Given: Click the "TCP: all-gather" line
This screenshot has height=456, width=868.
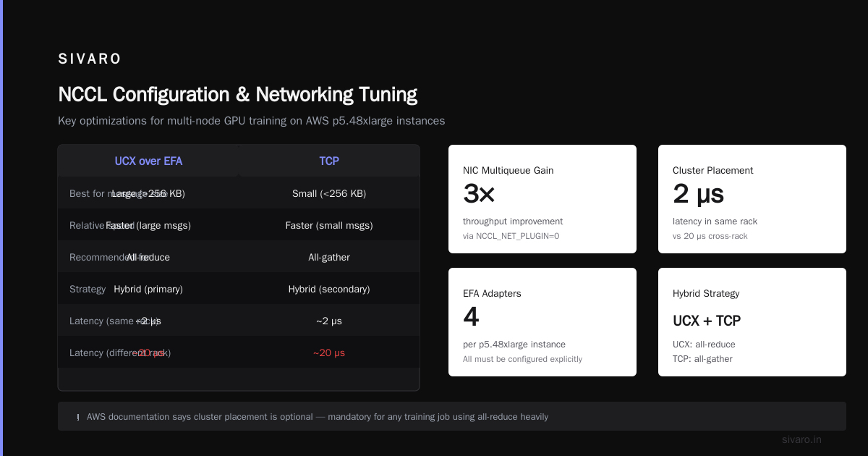Looking at the screenshot, I should pyautogui.click(x=702, y=359).
